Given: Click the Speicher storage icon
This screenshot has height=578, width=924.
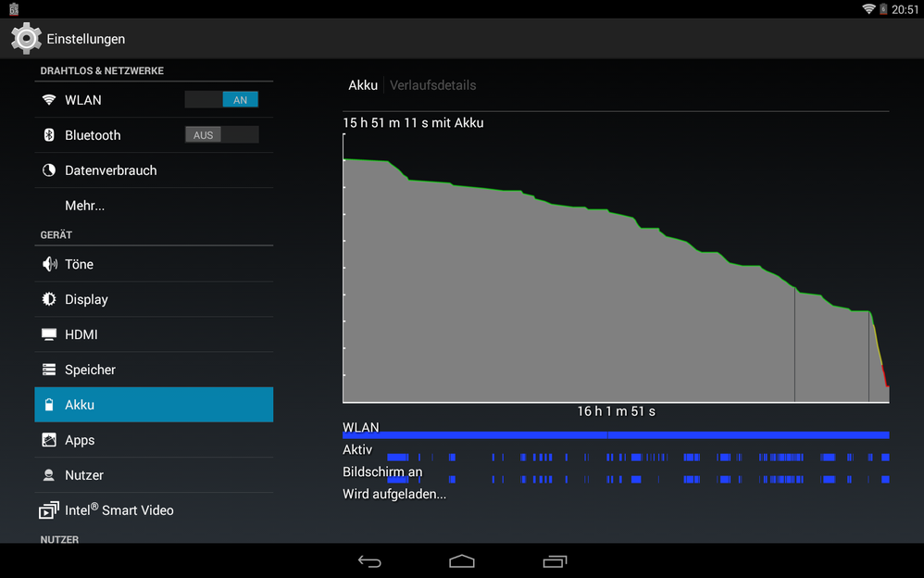Looking at the screenshot, I should coord(49,370).
